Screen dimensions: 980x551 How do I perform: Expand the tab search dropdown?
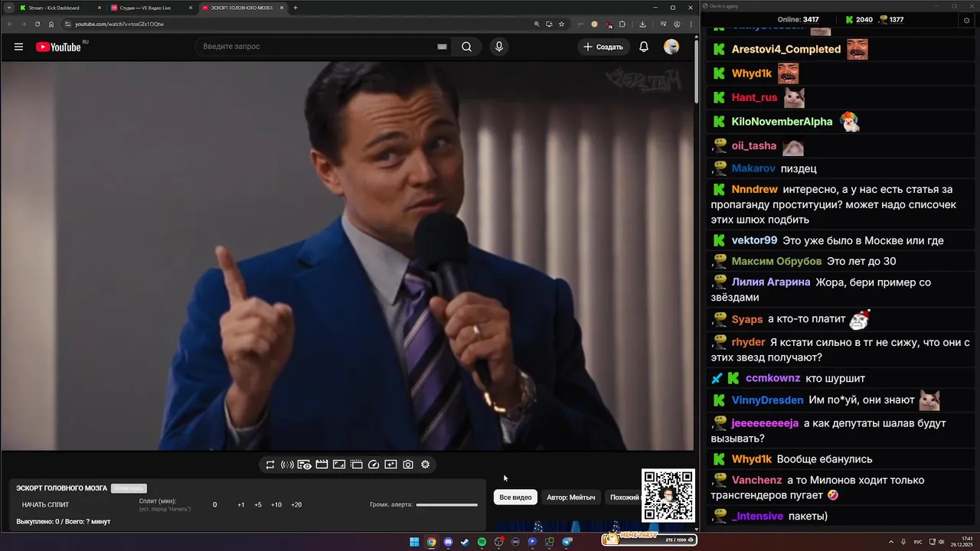pyautogui.click(x=8, y=8)
